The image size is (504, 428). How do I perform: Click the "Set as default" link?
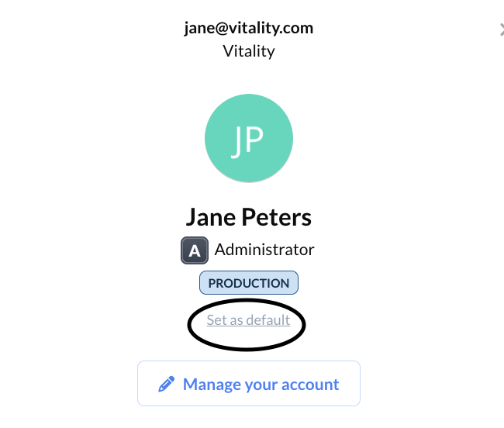pos(248,320)
